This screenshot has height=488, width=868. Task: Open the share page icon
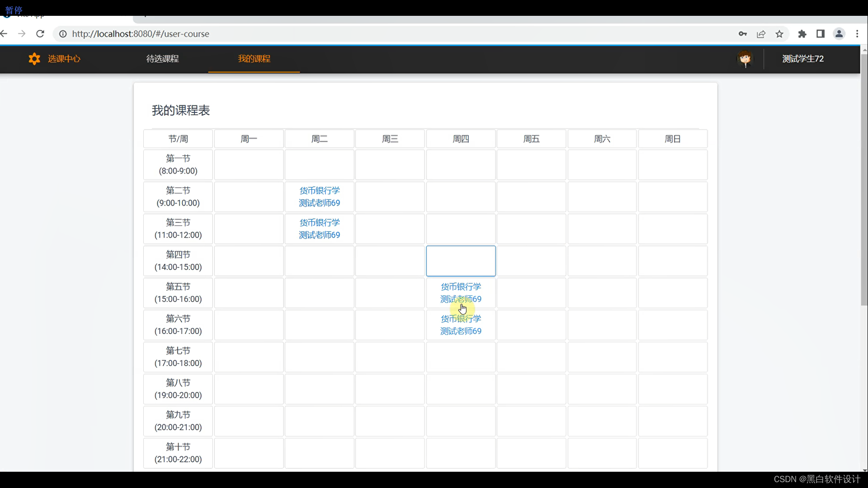tap(761, 34)
